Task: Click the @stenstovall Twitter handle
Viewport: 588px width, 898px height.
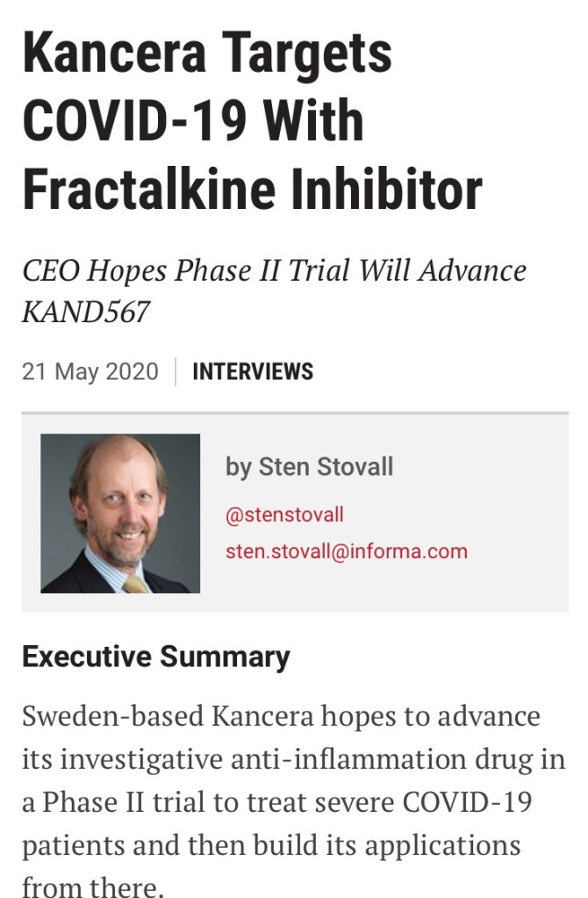Action: click(284, 515)
